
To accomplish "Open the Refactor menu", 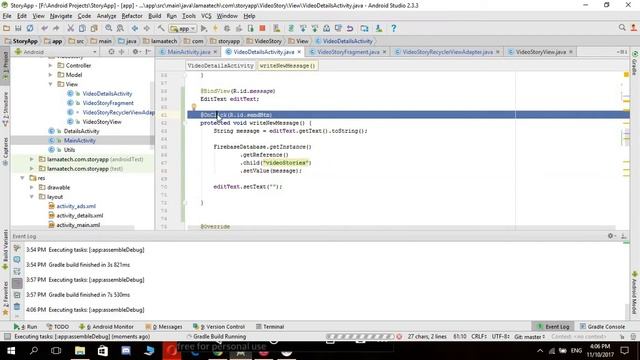I will [x=132, y=16].
